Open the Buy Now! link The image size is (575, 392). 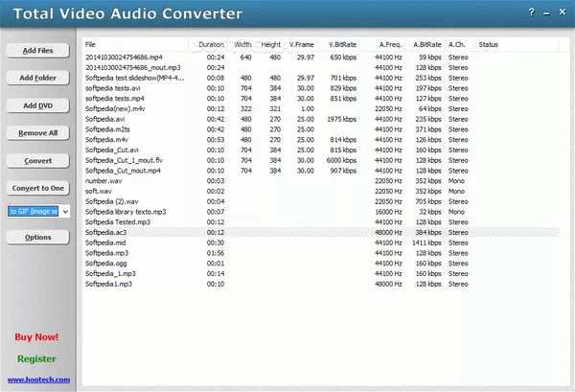point(36,337)
